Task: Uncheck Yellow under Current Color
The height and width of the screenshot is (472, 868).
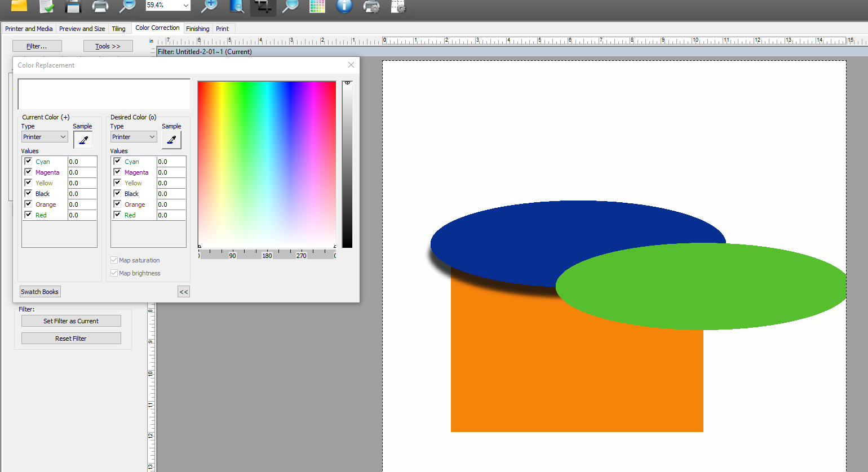Action: pos(28,182)
